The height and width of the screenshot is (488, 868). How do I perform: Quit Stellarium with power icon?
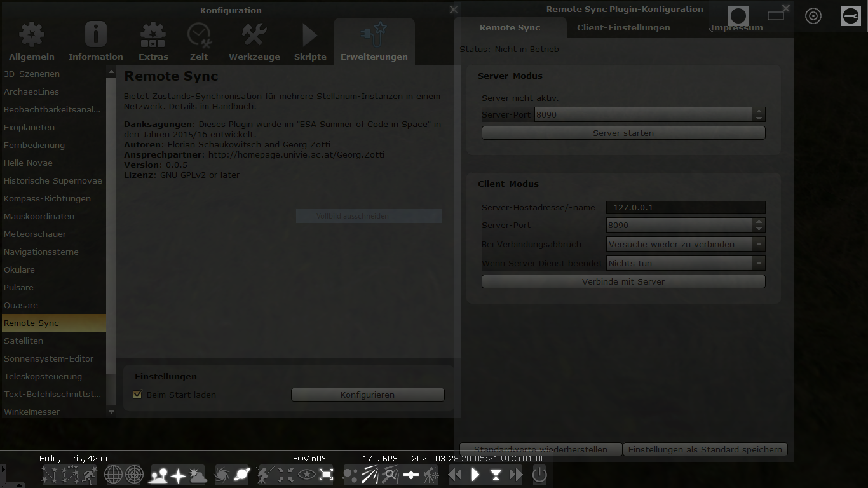[539, 475]
